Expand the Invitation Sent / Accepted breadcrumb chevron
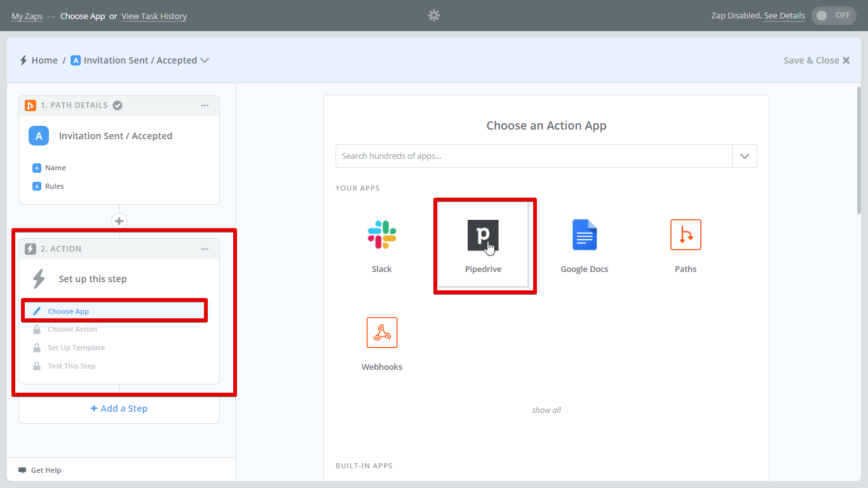Viewport: 868px width, 488px height. (205, 60)
